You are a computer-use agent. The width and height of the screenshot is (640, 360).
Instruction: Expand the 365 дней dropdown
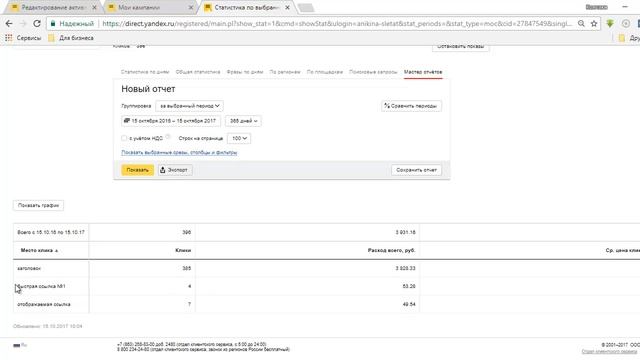coord(243,121)
